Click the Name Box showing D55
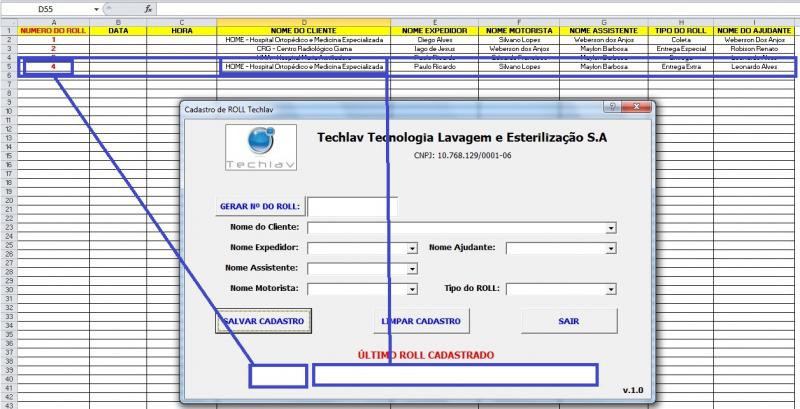The width and height of the screenshot is (800, 409). (x=47, y=9)
